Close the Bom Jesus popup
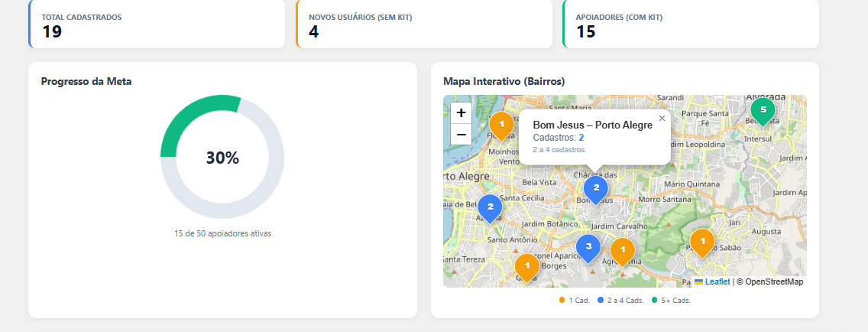Viewport: 868px width, 332px height. click(x=662, y=118)
